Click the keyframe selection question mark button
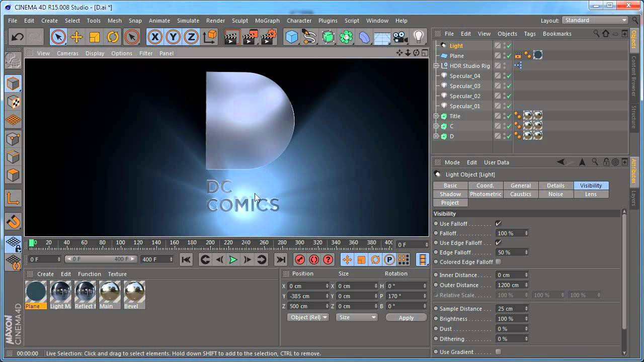This screenshot has width=644, height=362. point(328,259)
